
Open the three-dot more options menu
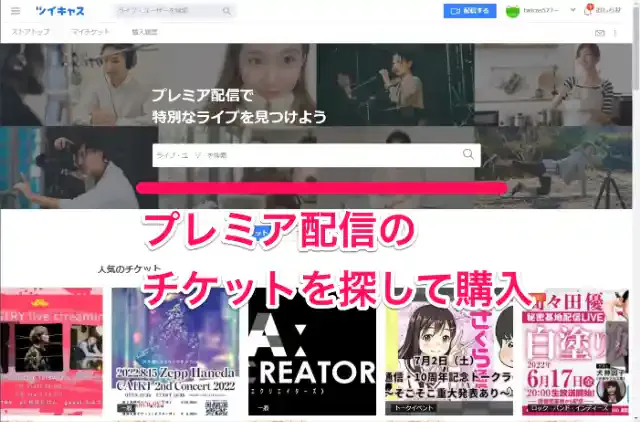[x=615, y=33]
